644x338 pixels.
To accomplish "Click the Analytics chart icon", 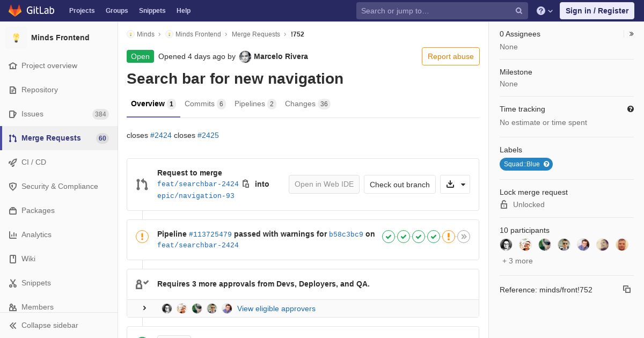I will (x=13, y=234).
